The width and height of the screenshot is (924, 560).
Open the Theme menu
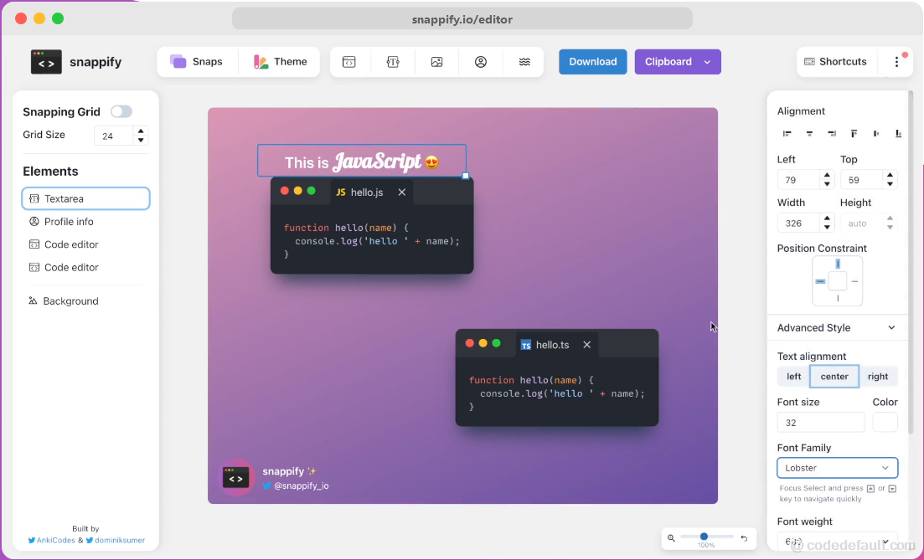click(281, 62)
